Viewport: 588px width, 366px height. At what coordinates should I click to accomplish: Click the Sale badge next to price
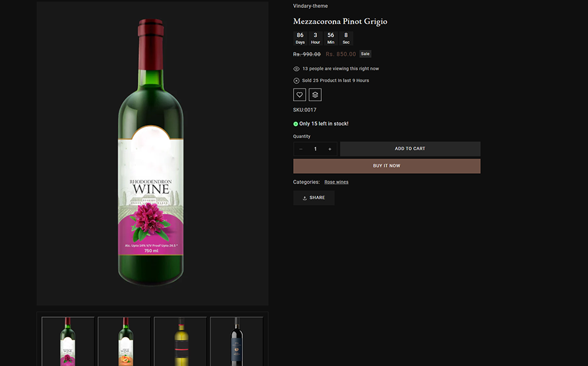click(x=365, y=54)
